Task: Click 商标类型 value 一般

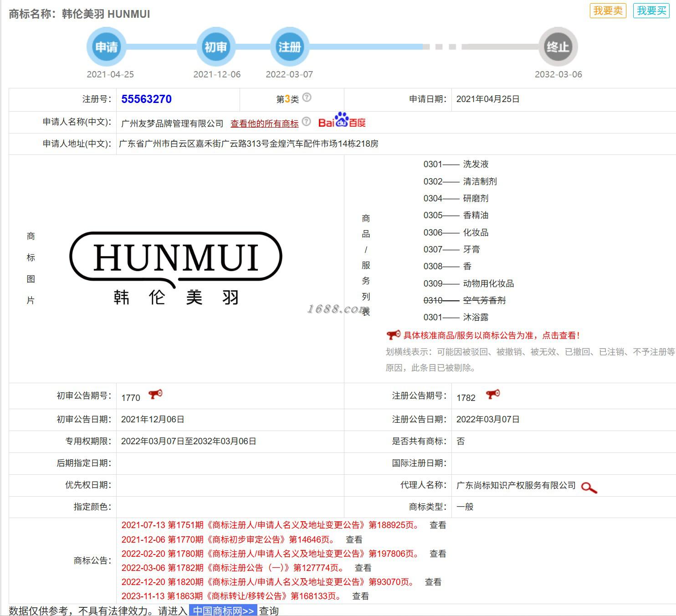Action: [465, 507]
